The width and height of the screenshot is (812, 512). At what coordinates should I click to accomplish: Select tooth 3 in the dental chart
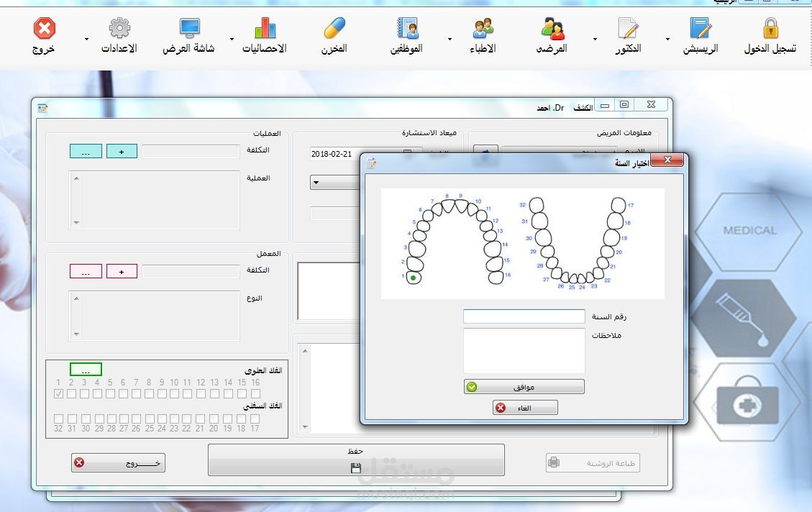coord(416,250)
